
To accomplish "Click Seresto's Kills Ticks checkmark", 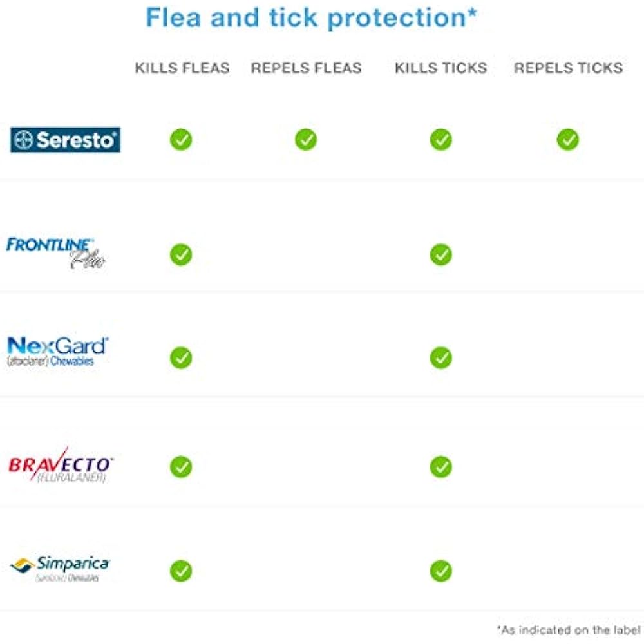I will pyautogui.click(x=441, y=140).
